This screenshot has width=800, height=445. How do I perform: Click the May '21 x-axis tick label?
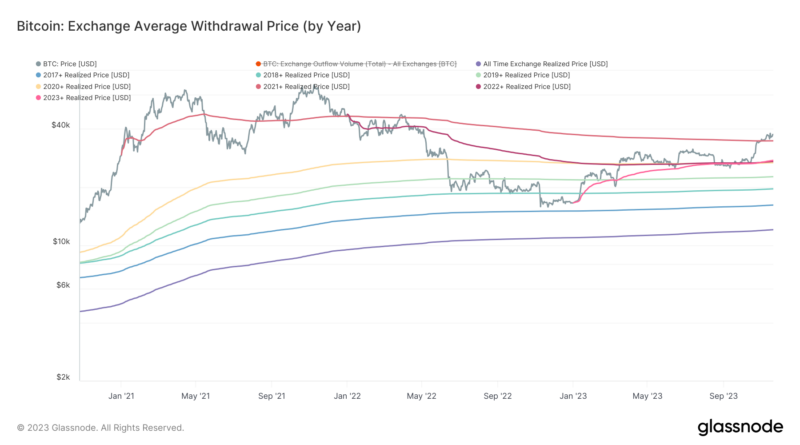point(196,395)
